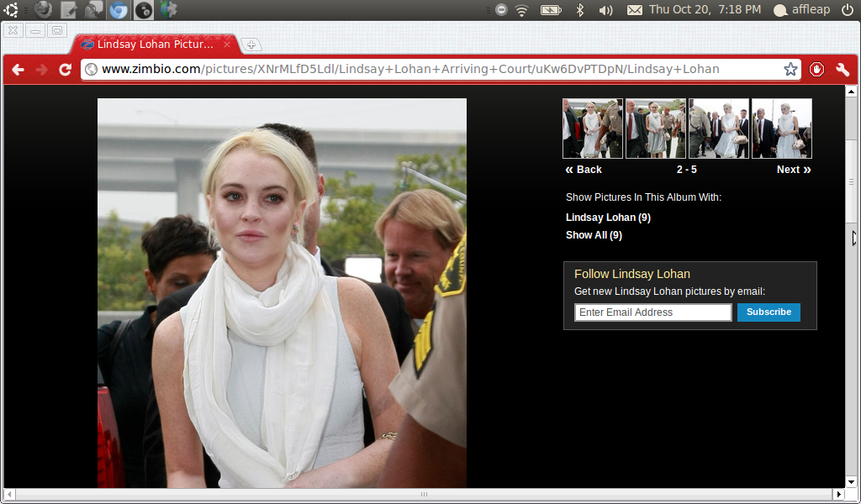Viewport: 861px width, 504px height.
Task: Click the horizontal scrollbar right arrow
Action: [x=838, y=494]
